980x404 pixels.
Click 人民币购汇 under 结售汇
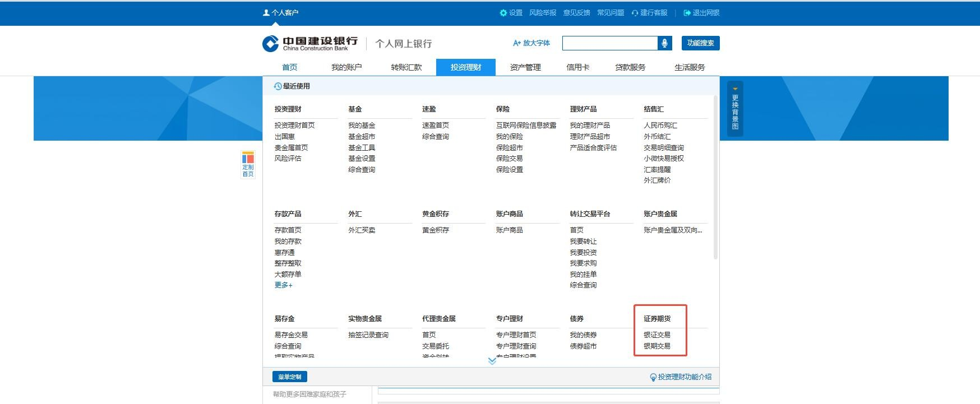[x=660, y=126]
